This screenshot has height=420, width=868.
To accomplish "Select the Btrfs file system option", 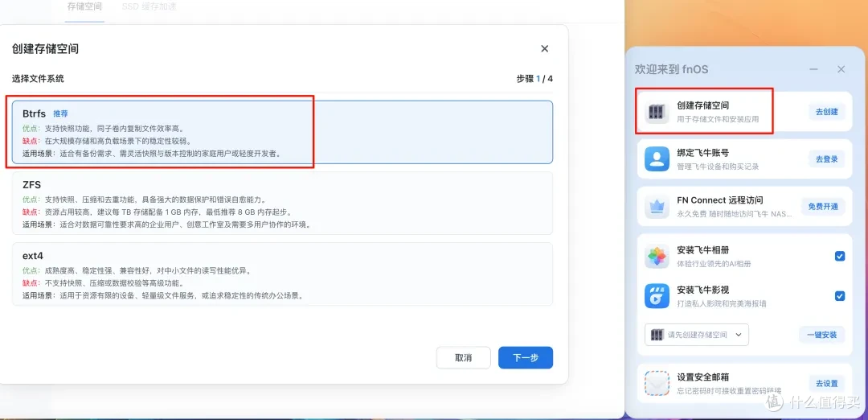I will (x=282, y=132).
